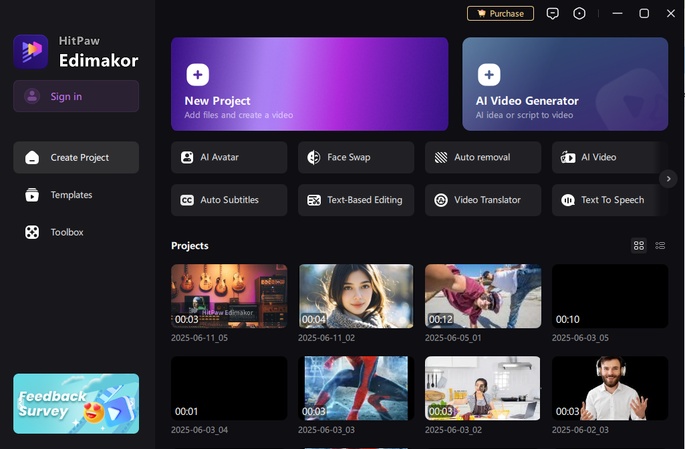Open the Video Translator tool
The width and height of the screenshot is (685, 449).
tap(482, 200)
